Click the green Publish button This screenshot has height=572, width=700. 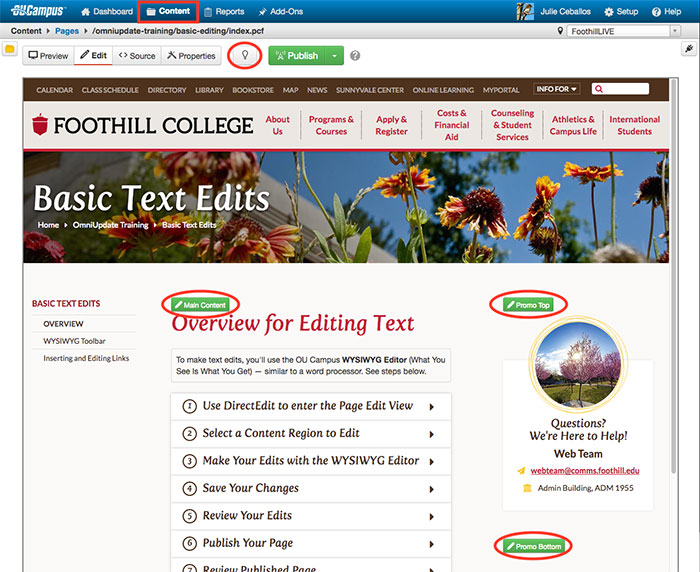pyautogui.click(x=297, y=55)
